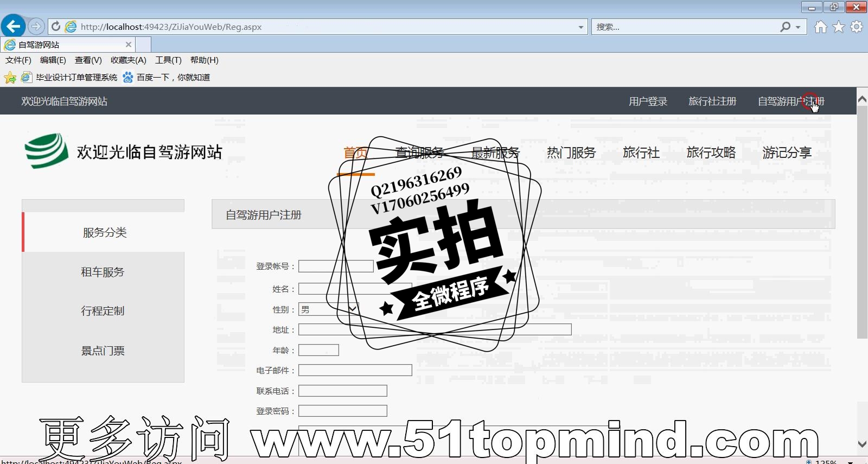Open the Home icon in the browser toolbar
This screenshot has height=464, width=868.
[x=821, y=27]
